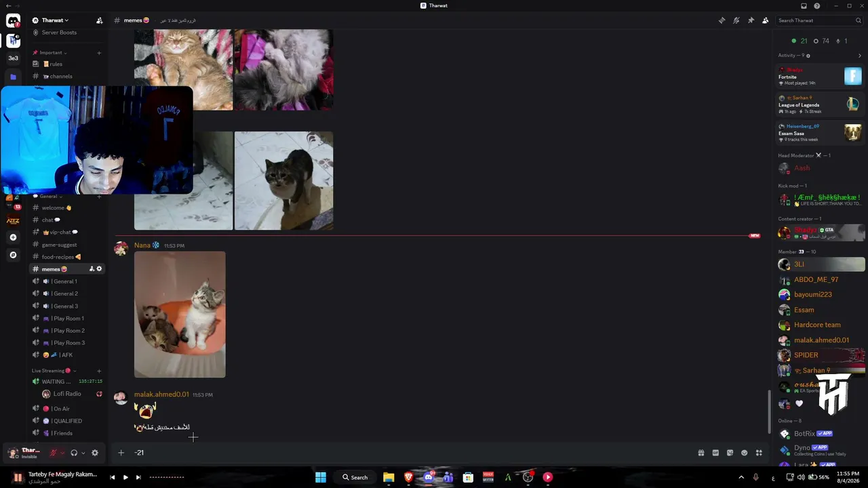Toggle the member list panel

click(x=766, y=20)
